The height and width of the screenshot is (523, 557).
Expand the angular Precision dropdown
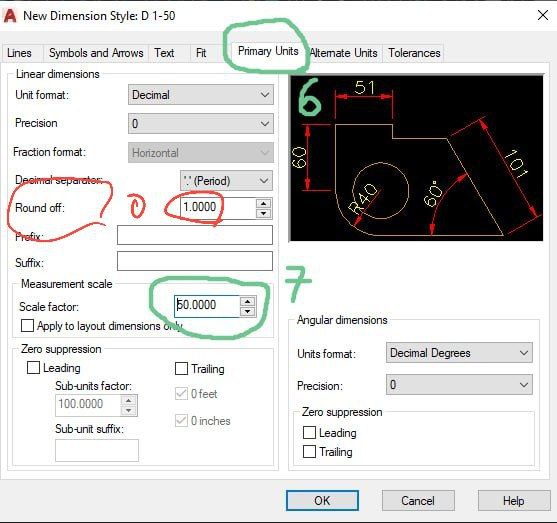coord(459,384)
